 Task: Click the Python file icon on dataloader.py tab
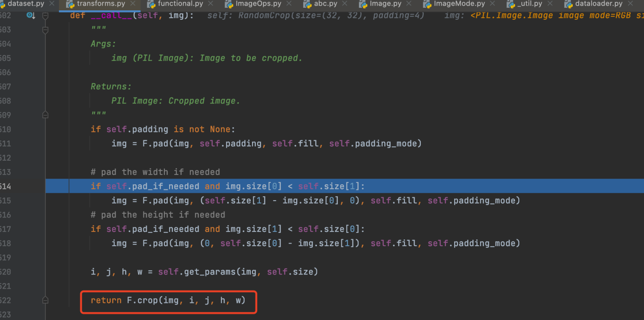tap(568, 4)
